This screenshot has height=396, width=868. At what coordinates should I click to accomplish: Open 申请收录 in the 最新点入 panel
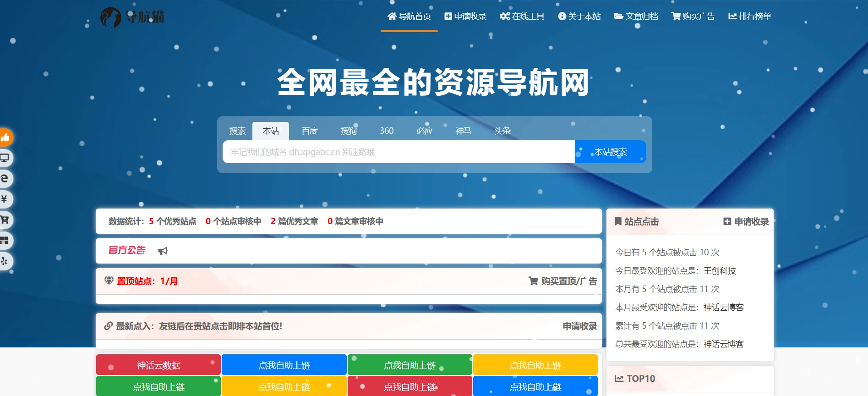(x=580, y=326)
